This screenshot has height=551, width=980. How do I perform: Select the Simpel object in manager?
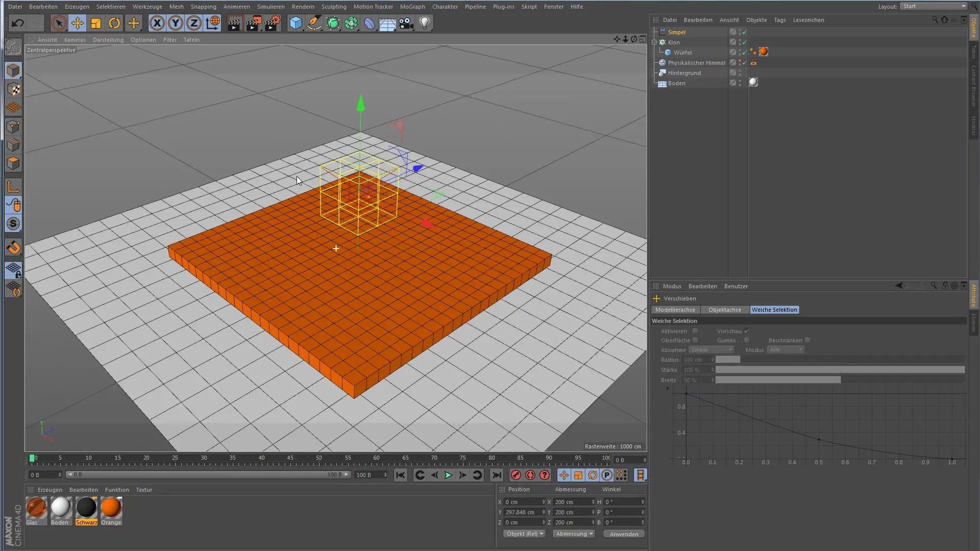coord(677,32)
